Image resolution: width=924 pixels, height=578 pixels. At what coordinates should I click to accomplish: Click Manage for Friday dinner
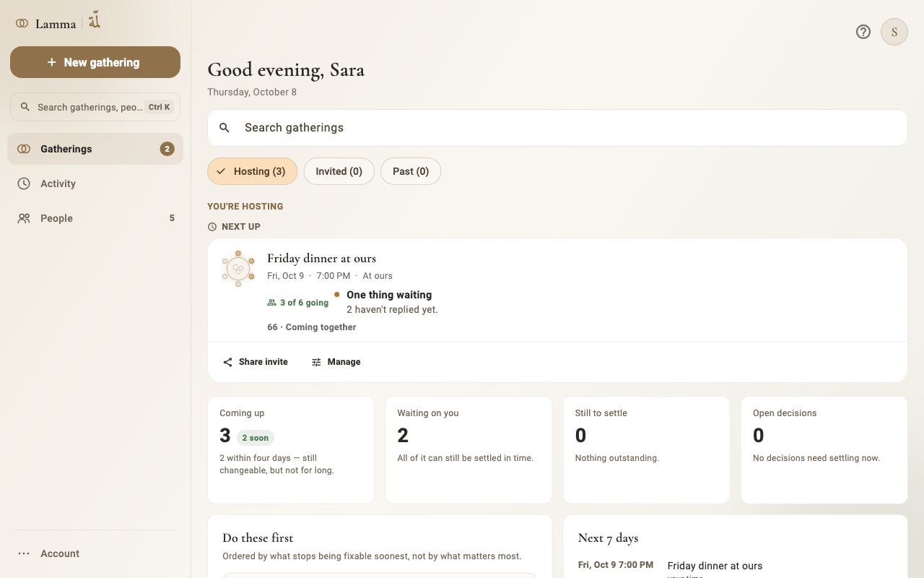point(336,362)
